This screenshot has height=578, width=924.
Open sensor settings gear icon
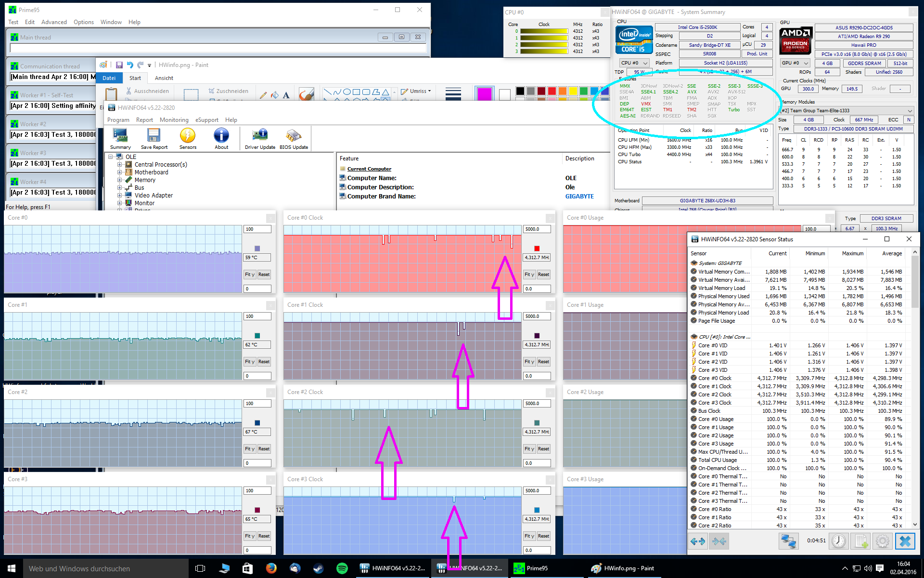pos(882,541)
